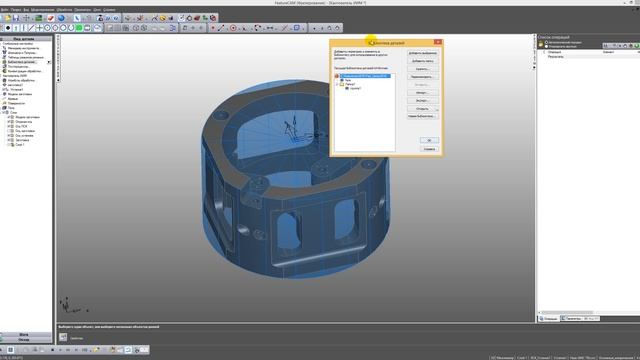Click the axes move icon in top toolbar

pos(27,18)
